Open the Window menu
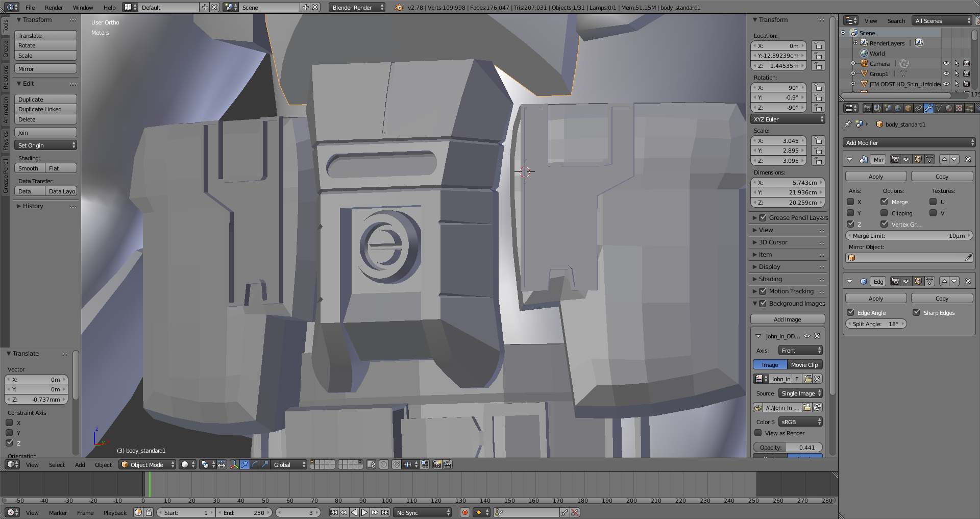This screenshot has height=519, width=980. point(83,7)
